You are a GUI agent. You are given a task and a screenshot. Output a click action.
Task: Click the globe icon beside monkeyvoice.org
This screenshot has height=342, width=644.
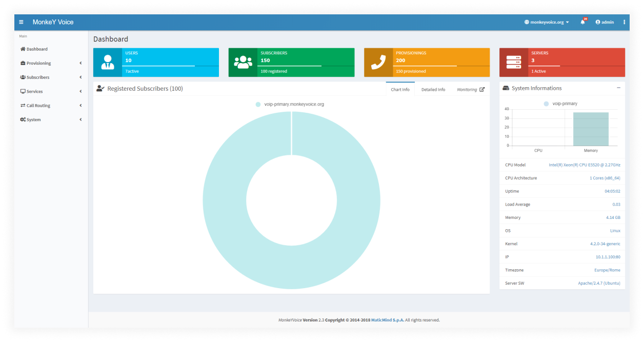click(x=527, y=22)
